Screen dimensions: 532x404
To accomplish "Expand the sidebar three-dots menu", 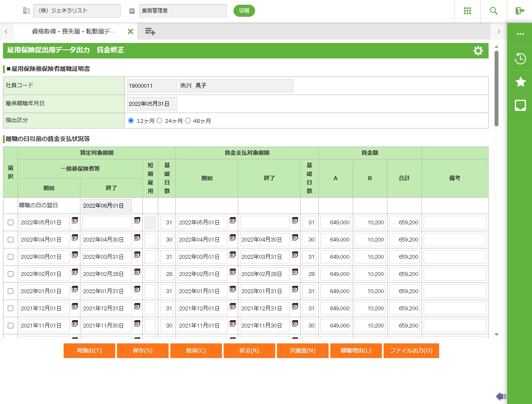I will click(520, 34).
